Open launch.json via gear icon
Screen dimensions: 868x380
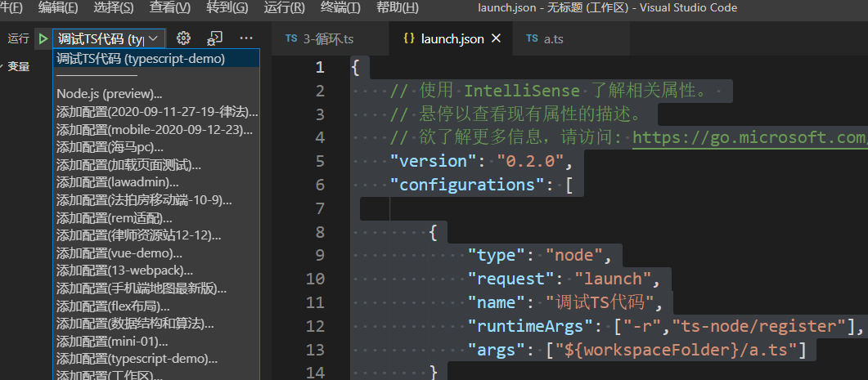(x=183, y=38)
